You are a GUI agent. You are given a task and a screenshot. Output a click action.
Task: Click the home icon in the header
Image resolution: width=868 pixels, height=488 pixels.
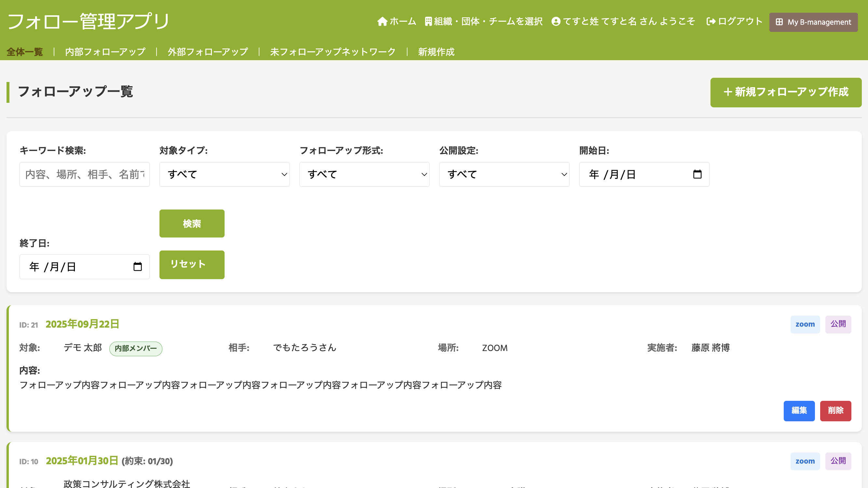click(x=382, y=21)
